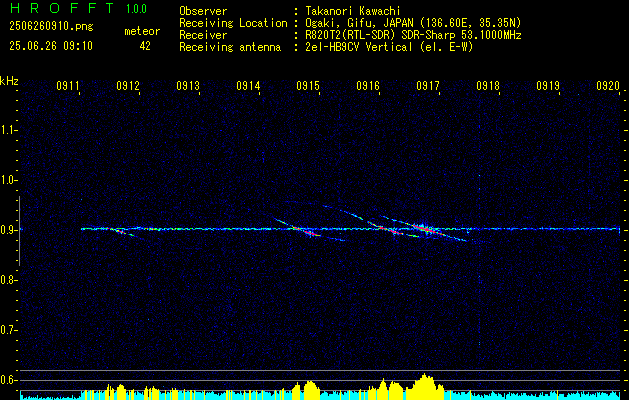Click the Receiving Location field label
Image resolution: width=629 pixels, height=400 pixels.
[x=233, y=23]
